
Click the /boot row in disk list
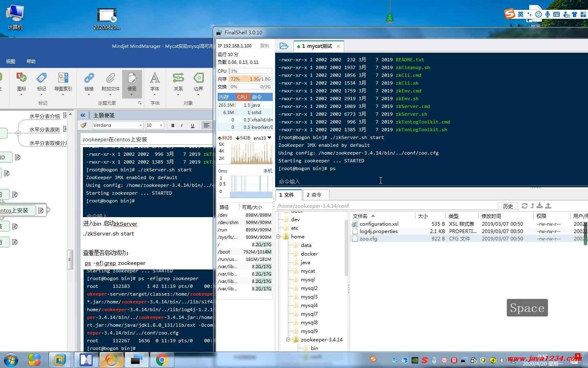[244, 252]
